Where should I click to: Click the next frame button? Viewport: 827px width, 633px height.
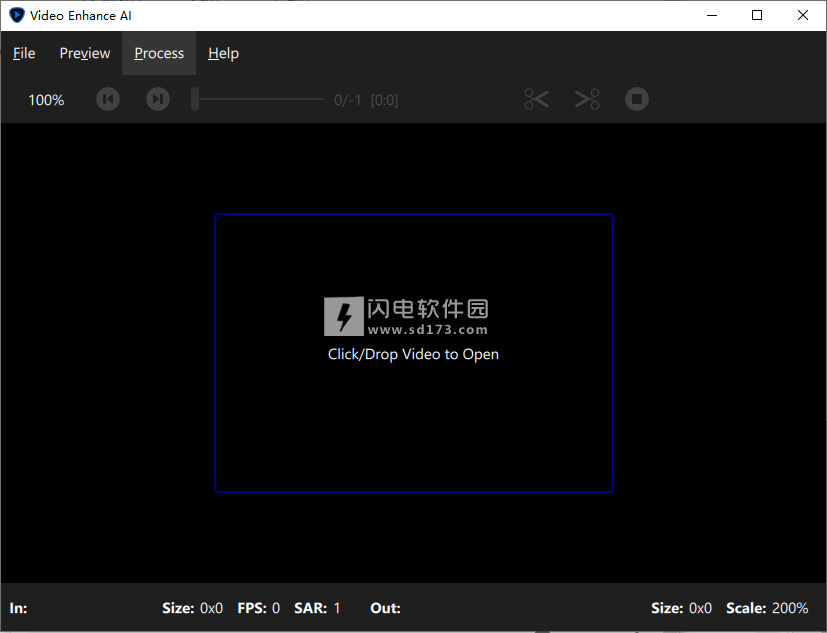click(x=158, y=99)
